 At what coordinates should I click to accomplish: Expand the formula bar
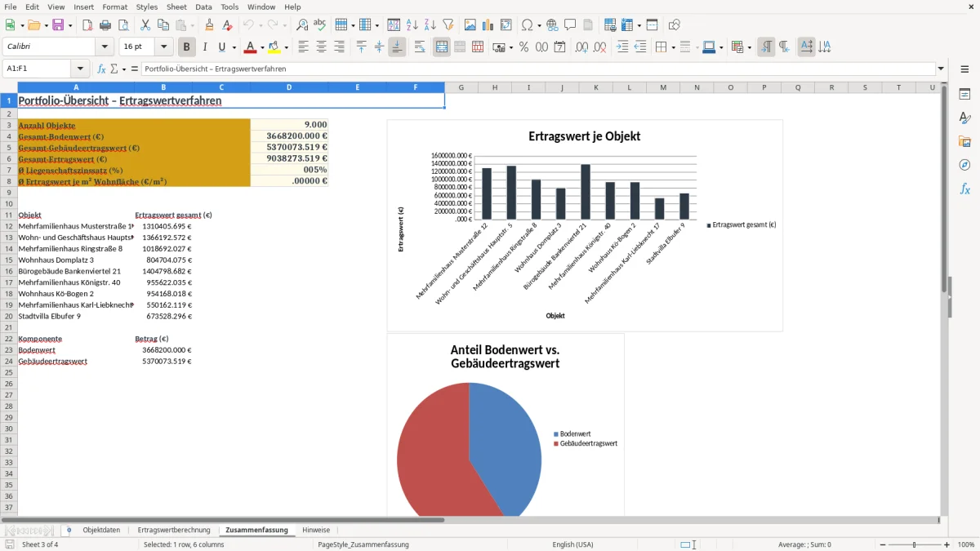(942, 69)
